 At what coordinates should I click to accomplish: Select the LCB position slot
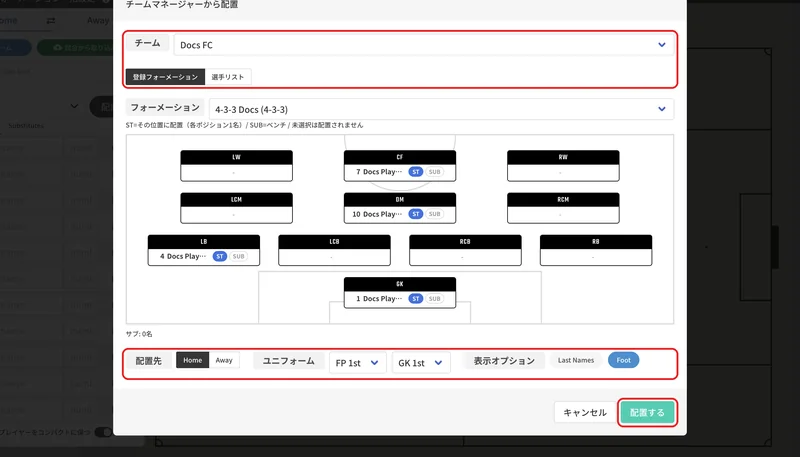click(x=335, y=250)
